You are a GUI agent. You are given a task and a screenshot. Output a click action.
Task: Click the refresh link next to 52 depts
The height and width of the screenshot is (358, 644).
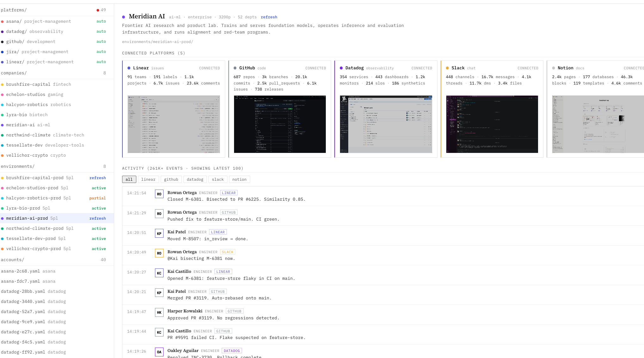click(x=269, y=17)
